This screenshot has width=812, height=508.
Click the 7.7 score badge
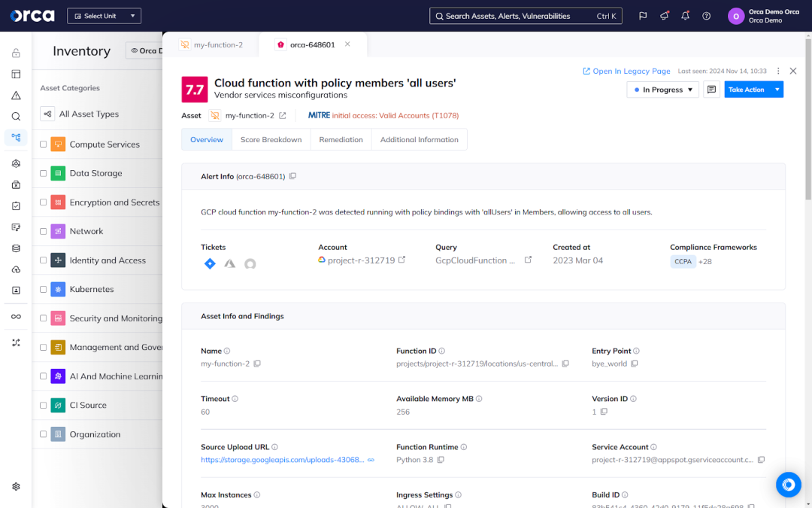[195, 90]
